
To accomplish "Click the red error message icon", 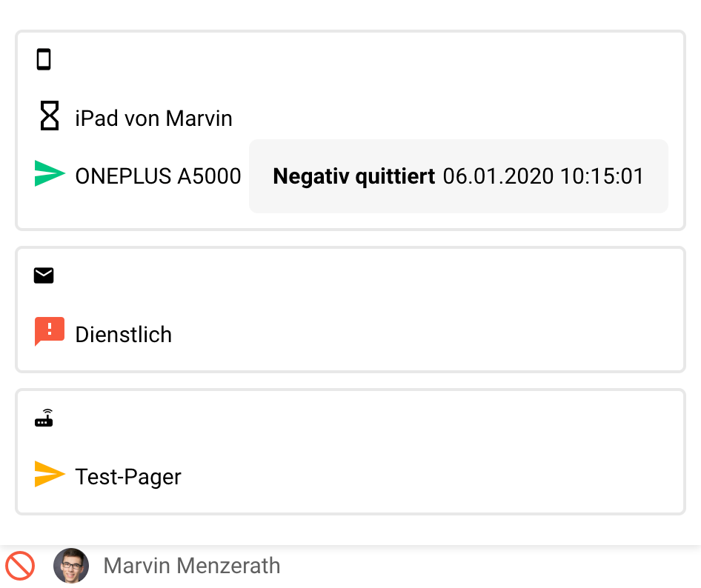I will [50, 331].
